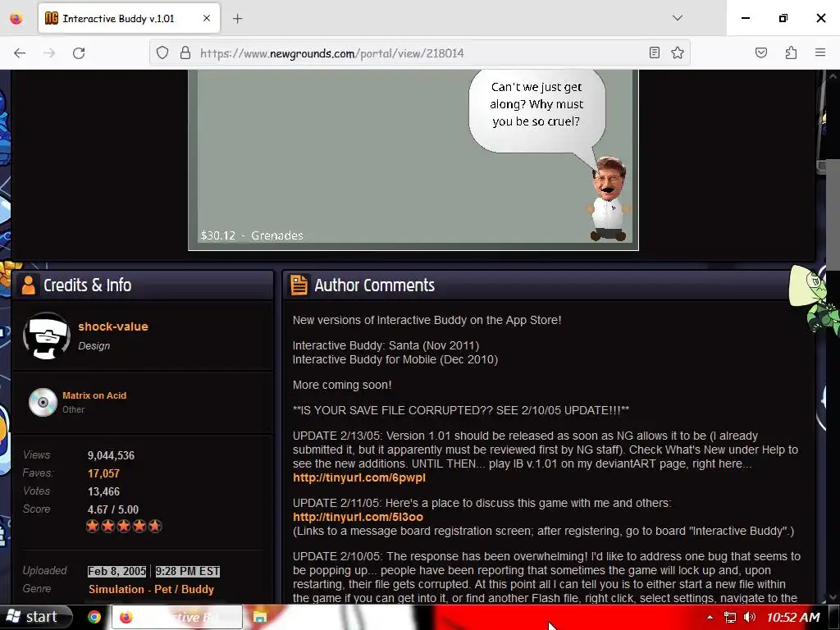The image size is (840, 630).
Task: Click the Firefox logo icon beside the tabs
Action: [x=16, y=18]
